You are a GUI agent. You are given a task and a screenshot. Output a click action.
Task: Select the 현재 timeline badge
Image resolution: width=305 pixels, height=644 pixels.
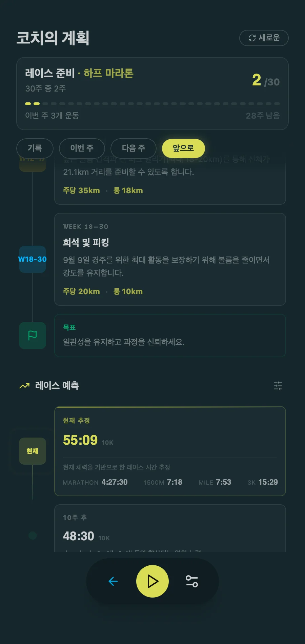pyautogui.click(x=33, y=451)
